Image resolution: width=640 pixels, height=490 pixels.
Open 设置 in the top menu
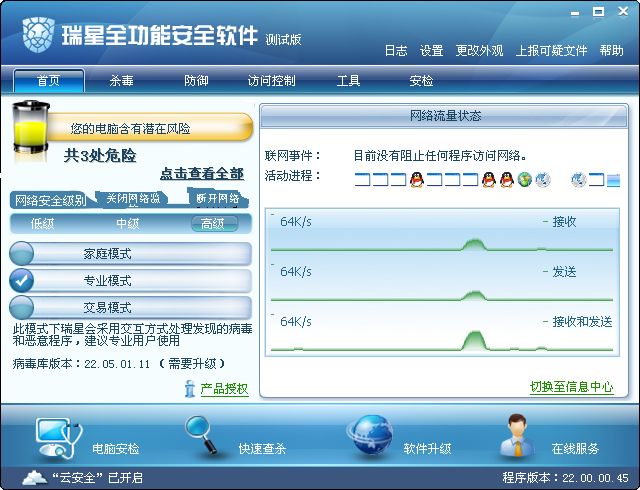[431, 51]
